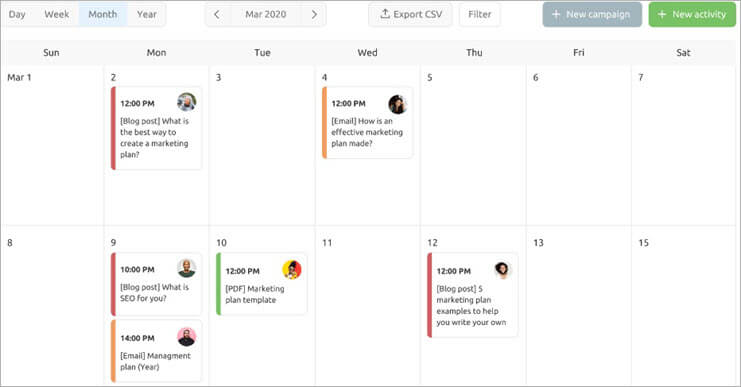Select the Month view tab
This screenshot has height=387, width=741.
pos(103,15)
